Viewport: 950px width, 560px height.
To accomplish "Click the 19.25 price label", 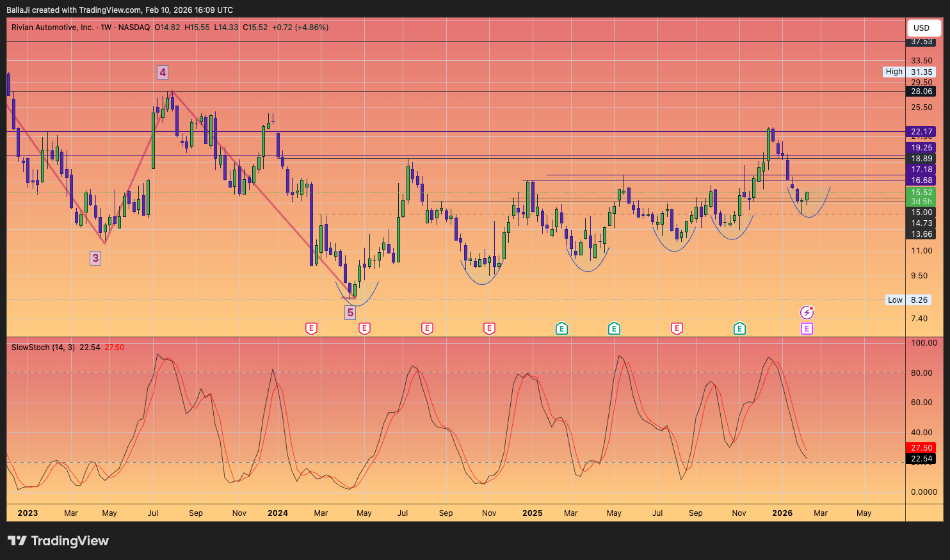I will click(x=922, y=148).
